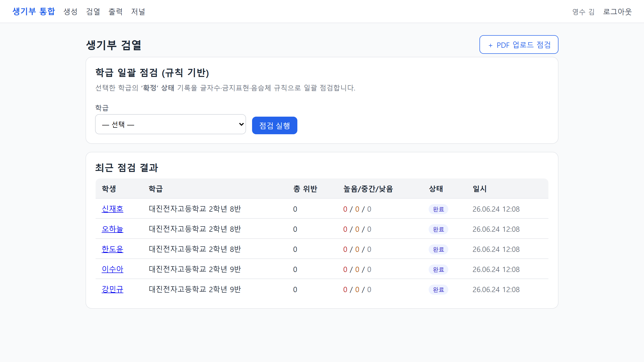
Task: Click total violations count in 이수아's row
Action: (x=295, y=269)
